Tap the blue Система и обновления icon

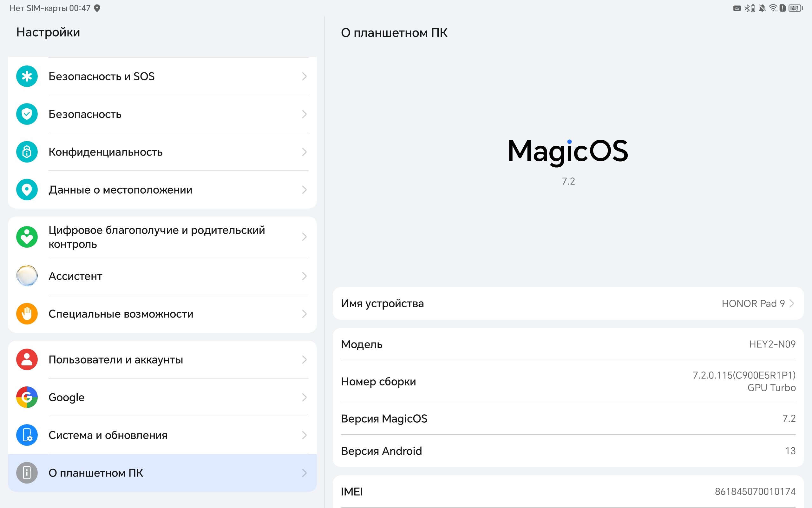[x=27, y=435]
